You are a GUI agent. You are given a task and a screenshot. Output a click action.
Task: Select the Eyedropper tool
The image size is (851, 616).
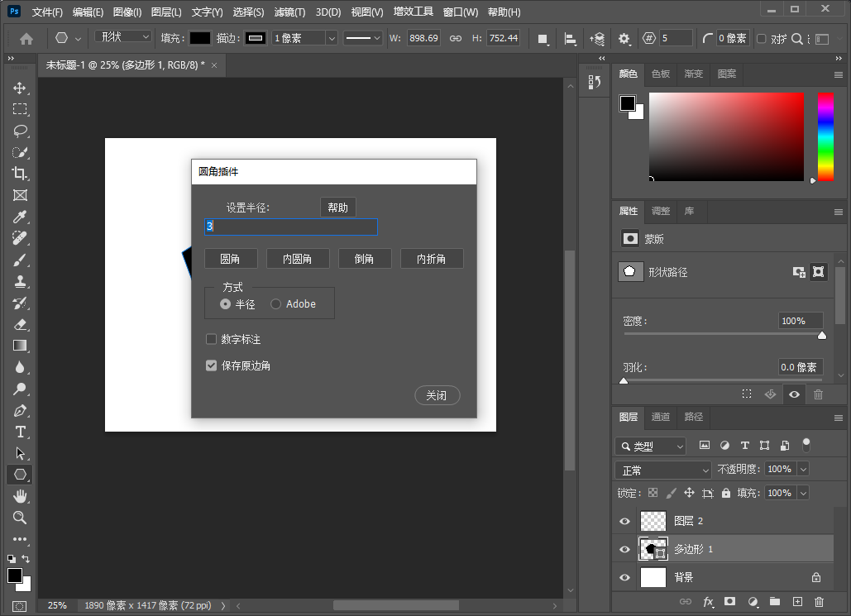click(20, 217)
